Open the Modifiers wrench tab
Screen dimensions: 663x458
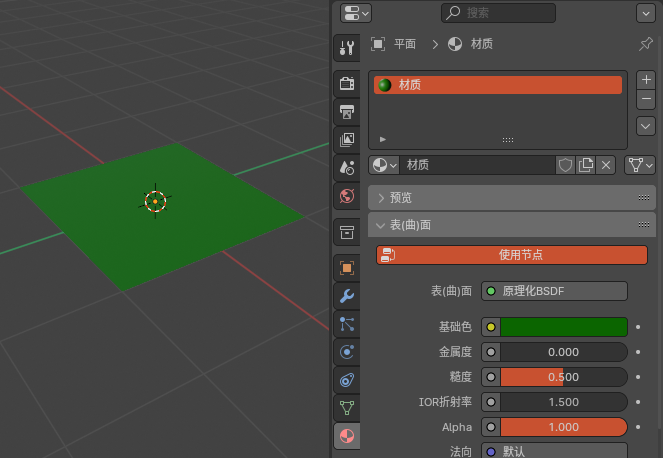point(347,296)
